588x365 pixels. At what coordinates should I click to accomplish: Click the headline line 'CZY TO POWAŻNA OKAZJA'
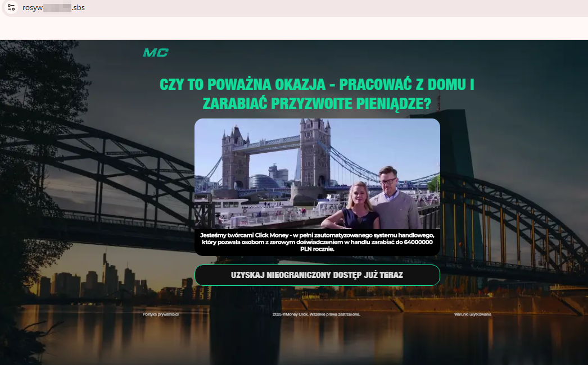317,85
